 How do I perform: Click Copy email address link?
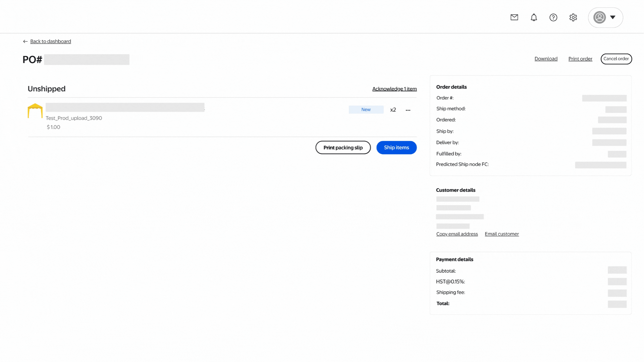tap(457, 234)
